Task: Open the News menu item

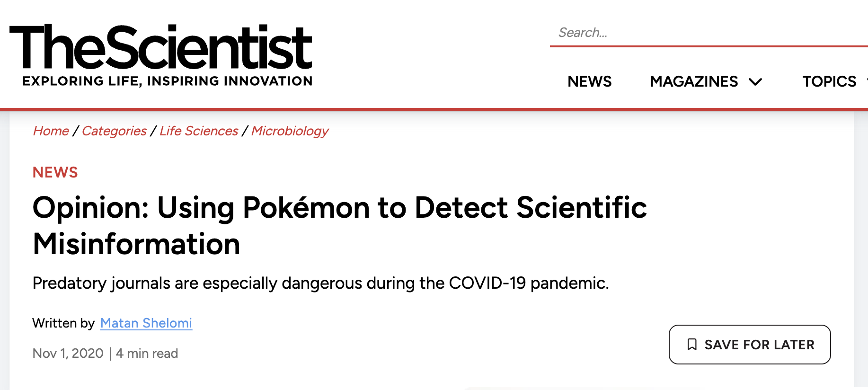Action: [x=589, y=81]
